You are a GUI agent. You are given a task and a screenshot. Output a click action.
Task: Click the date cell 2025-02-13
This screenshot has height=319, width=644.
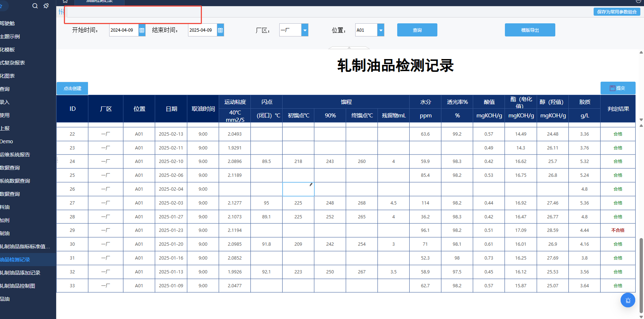[171, 134]
